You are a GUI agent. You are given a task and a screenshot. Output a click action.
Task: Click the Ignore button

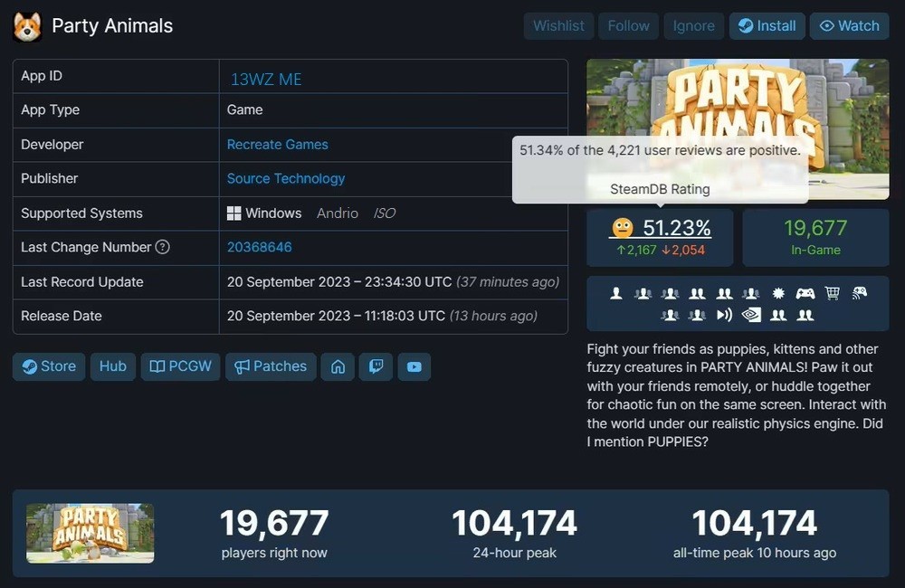point(693,26)
